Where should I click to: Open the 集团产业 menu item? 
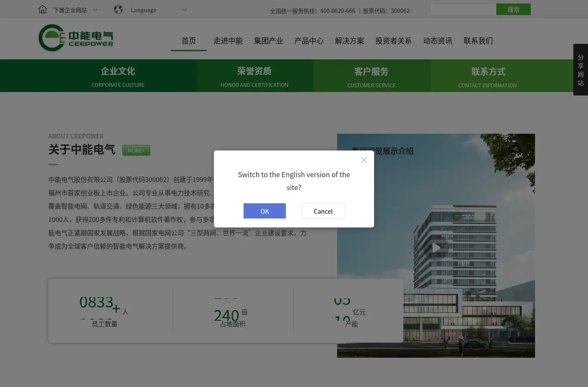(269, 41)
